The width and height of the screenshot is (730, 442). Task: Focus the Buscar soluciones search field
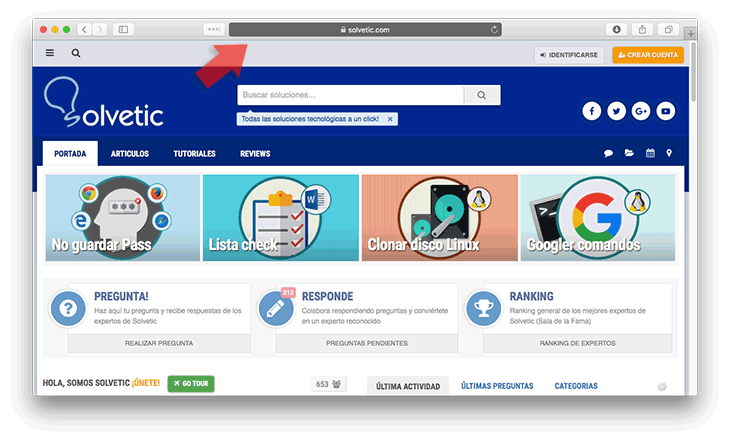click(351, 95)
